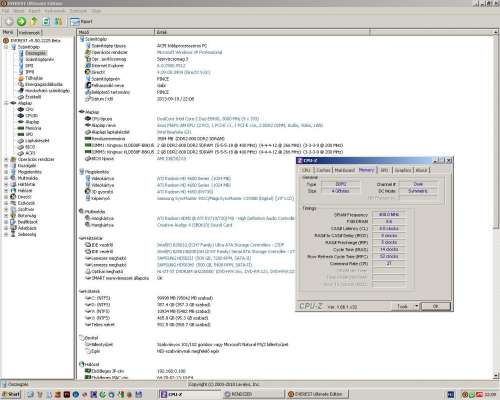Screen dimensions: 500x400
Task: Open the SPD tab in CPU-Z
Action: click(384, 170)
